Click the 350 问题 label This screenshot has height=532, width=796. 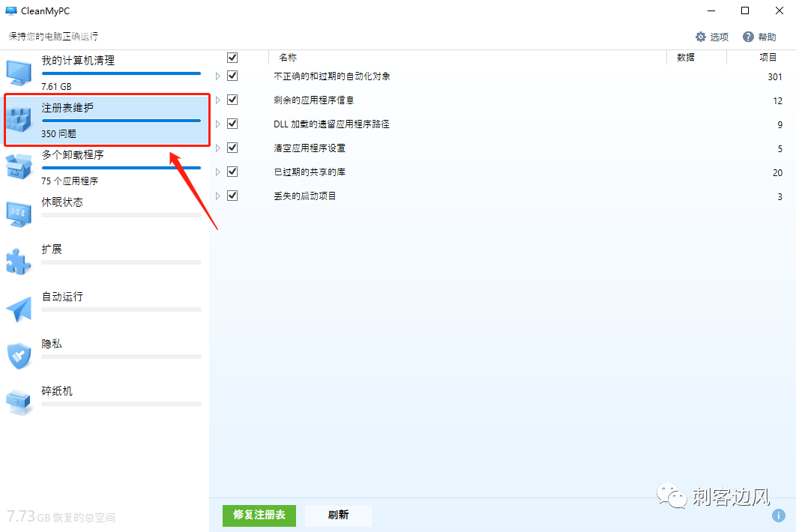point(59,133)
